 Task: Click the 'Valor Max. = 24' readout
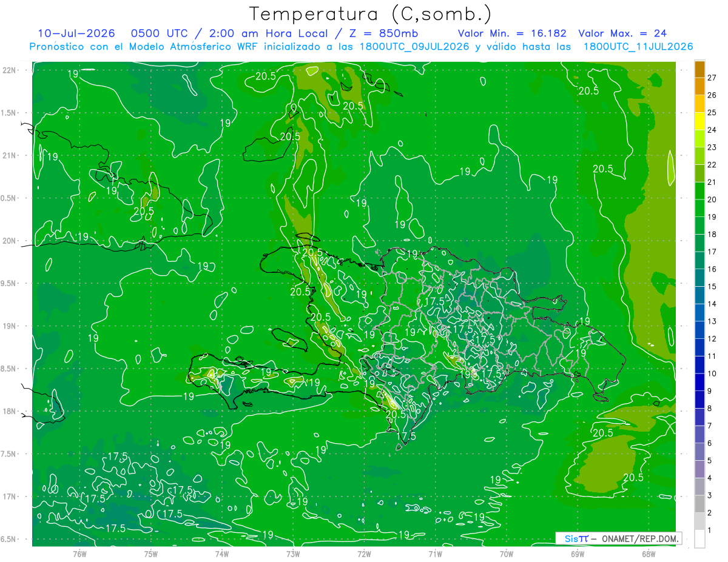click(622, 33)
